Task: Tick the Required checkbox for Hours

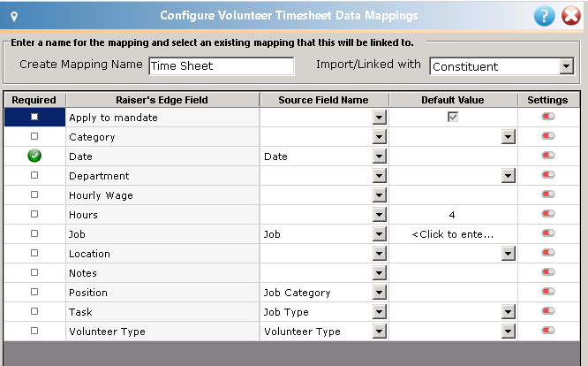Action: (x=34, y=214)
